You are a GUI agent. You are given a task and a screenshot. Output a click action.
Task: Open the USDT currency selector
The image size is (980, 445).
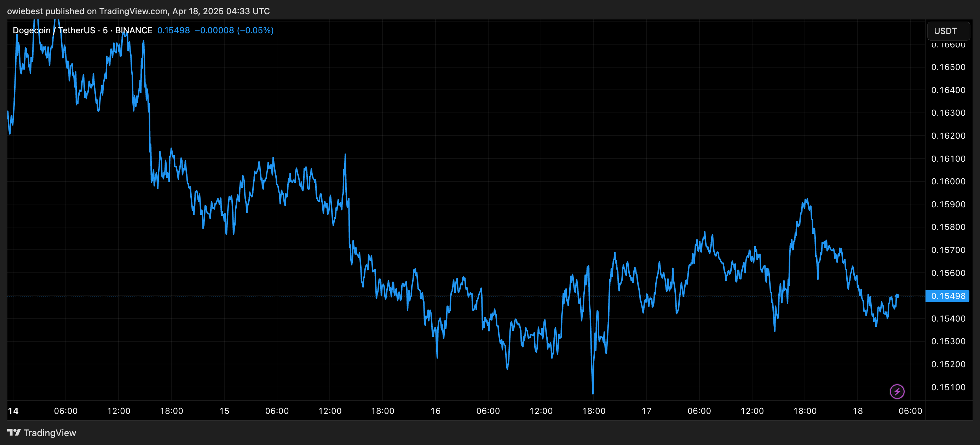click(948, 31)
